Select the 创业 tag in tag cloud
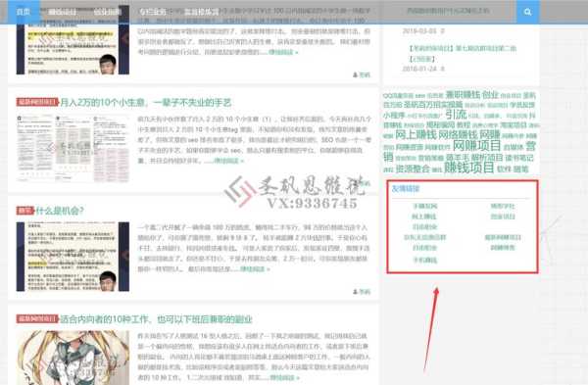 click(490, 94)
